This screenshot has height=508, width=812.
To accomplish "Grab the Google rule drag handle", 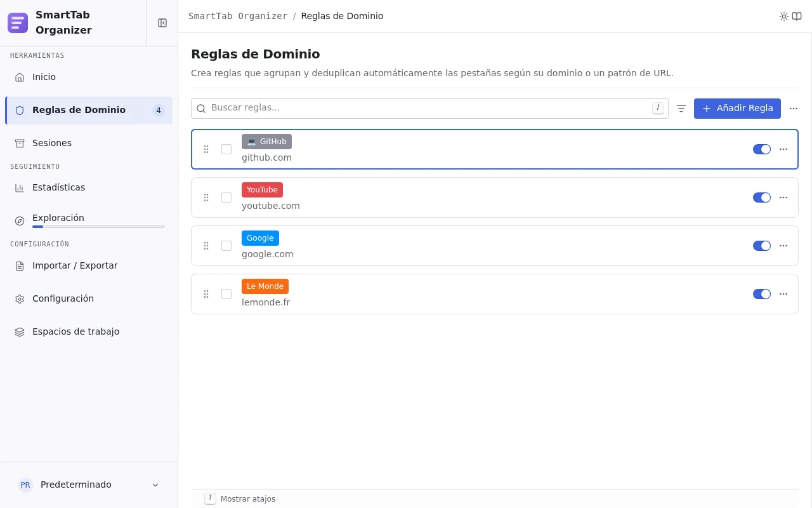I will [206, 246].
